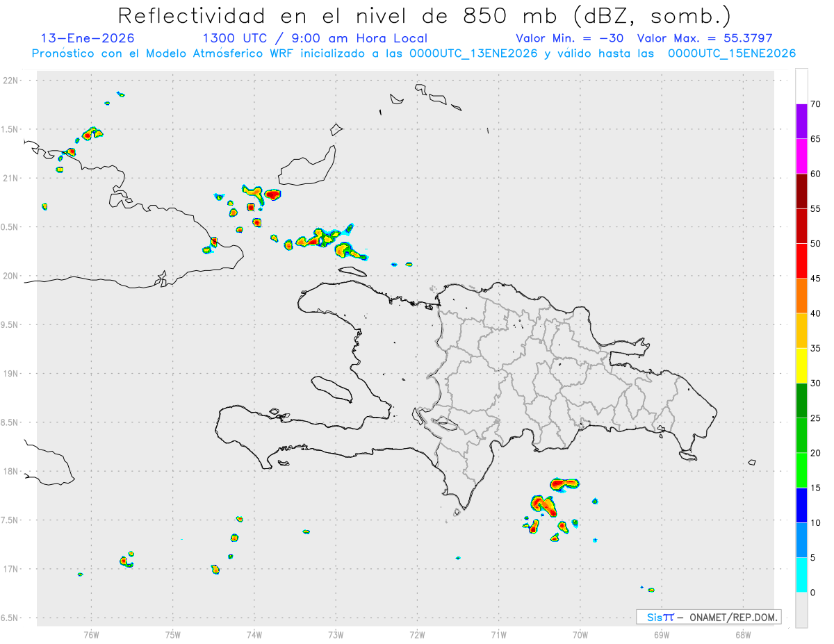
Task: Click the longitude label "74W"
Action: (x=254, y=635)
